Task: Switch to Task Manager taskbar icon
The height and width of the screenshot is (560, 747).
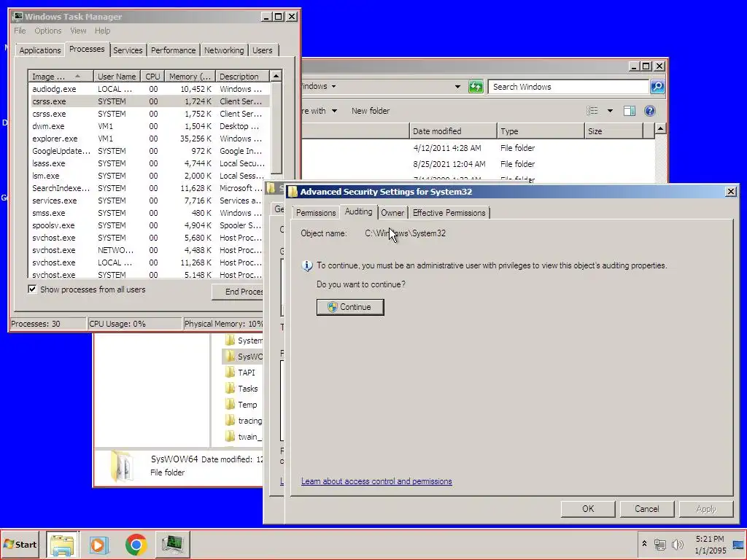Action: click(173, 545)
